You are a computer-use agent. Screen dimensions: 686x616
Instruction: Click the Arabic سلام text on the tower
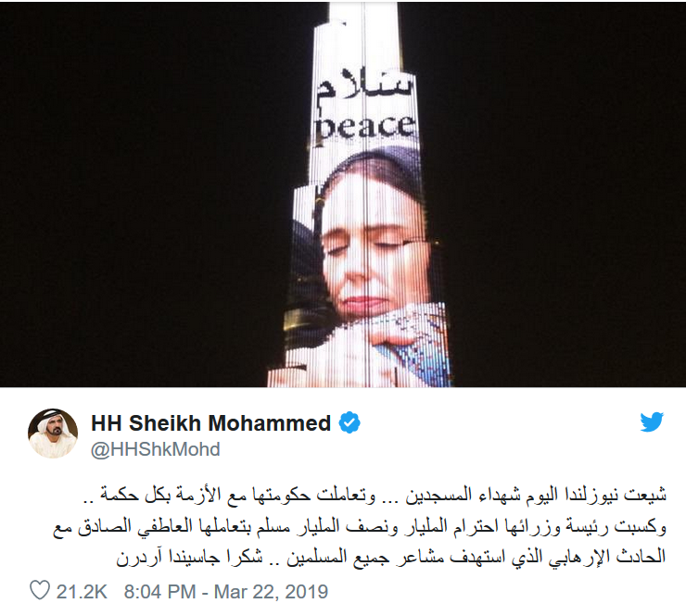[365, 87]
